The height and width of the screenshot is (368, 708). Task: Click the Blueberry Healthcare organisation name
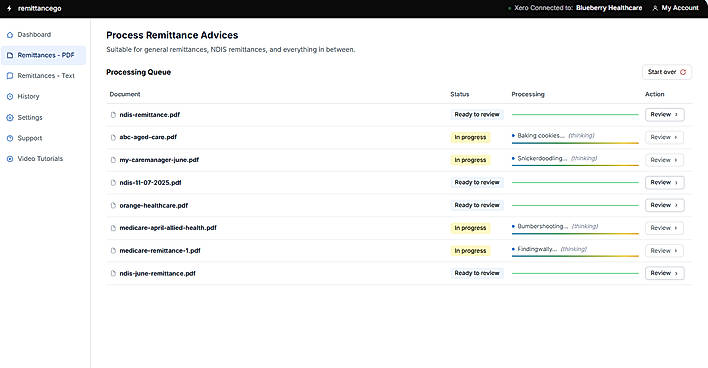[609, 8]
